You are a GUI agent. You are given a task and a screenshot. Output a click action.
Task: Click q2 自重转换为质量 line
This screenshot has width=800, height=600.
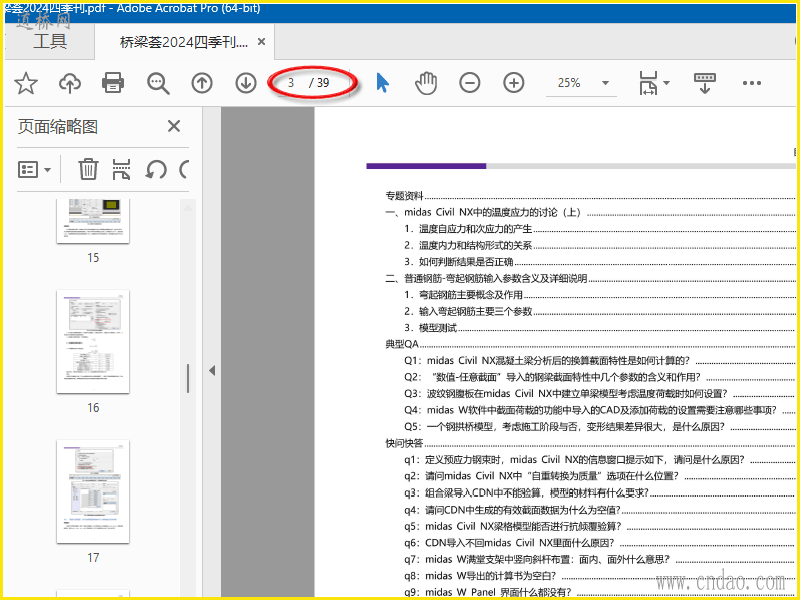(x=541, y=476)
